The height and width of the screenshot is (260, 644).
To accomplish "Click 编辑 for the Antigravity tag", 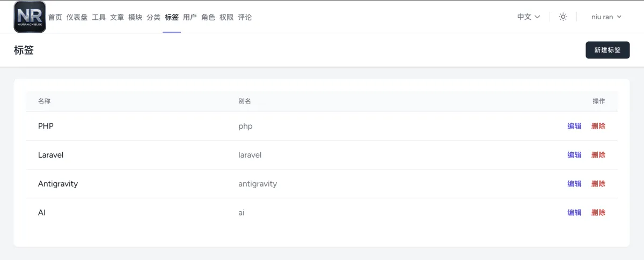I will (574, 184).
